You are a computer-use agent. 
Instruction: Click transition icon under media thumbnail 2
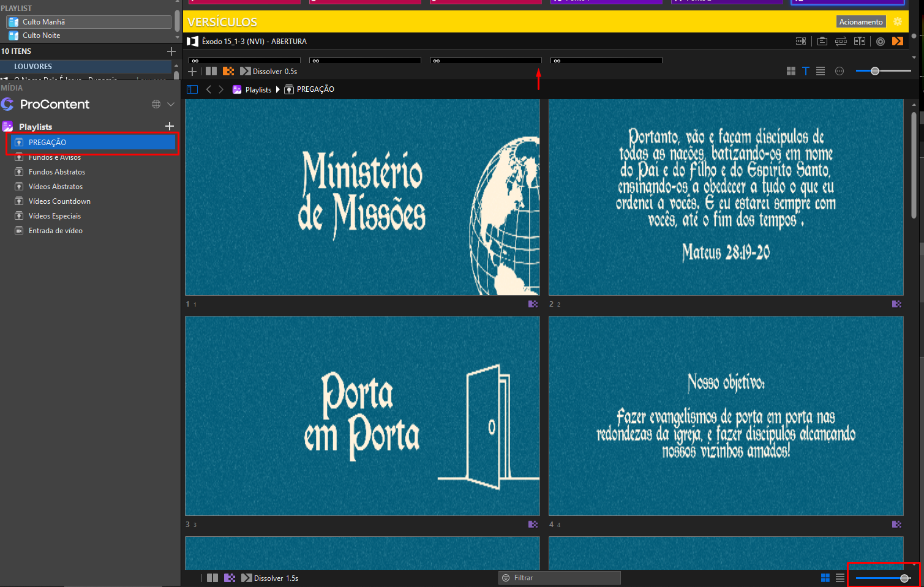coord(897,304)
